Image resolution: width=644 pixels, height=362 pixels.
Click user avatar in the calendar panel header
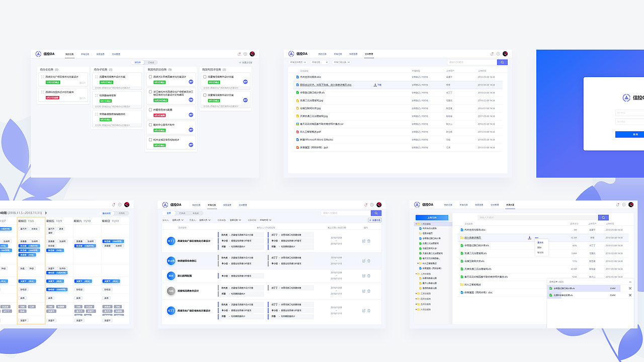[127, 205]
